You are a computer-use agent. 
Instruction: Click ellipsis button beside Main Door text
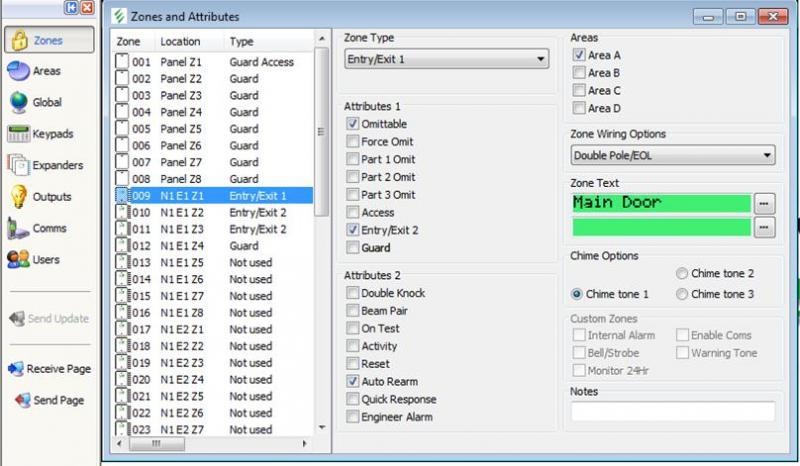pos(763,203)
